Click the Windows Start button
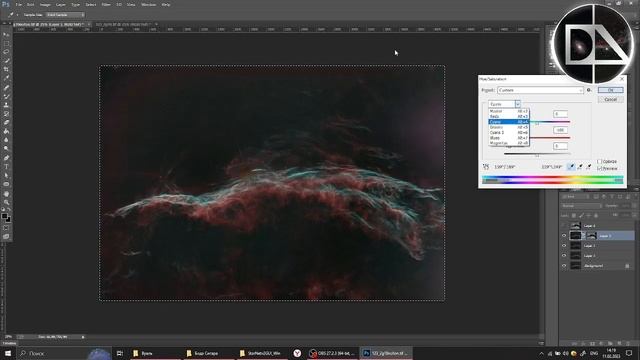The image size is (640, 360). 8,353
